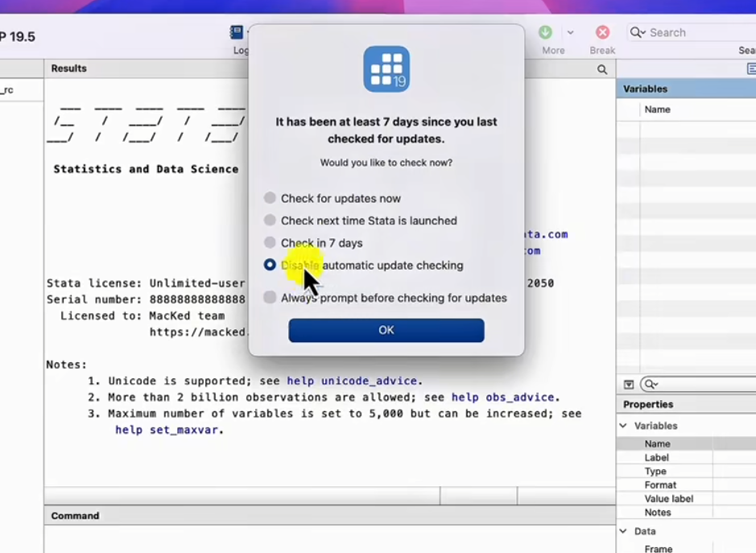Click the icon at the Variables panel's top-right
The height and width of the screenshot is (553, 756).
751,69
